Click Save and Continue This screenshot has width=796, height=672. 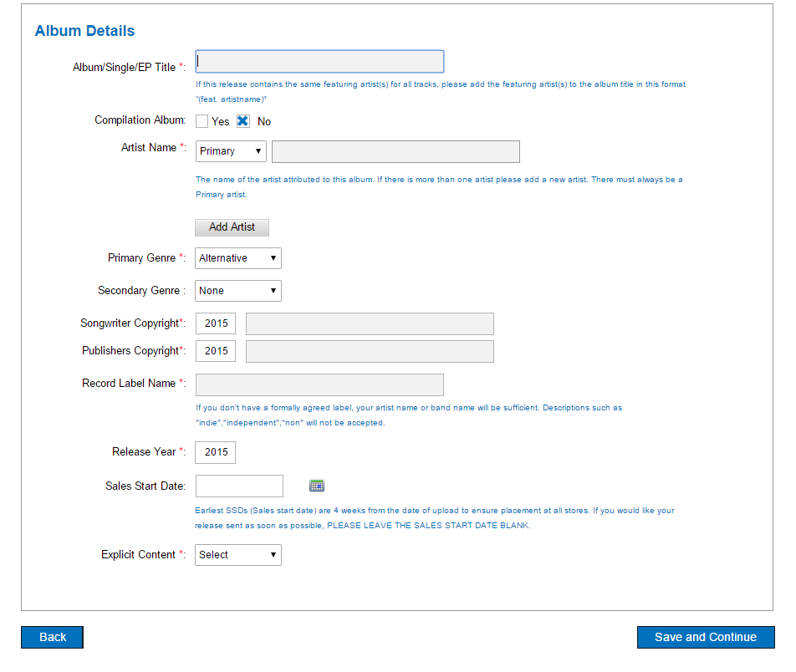[x=705, y=637]
